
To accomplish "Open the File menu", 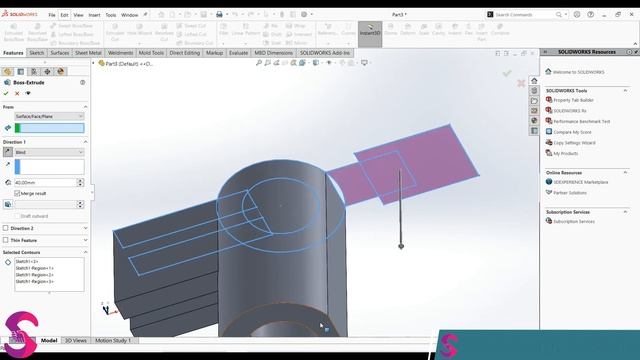I will pos(52,15).
